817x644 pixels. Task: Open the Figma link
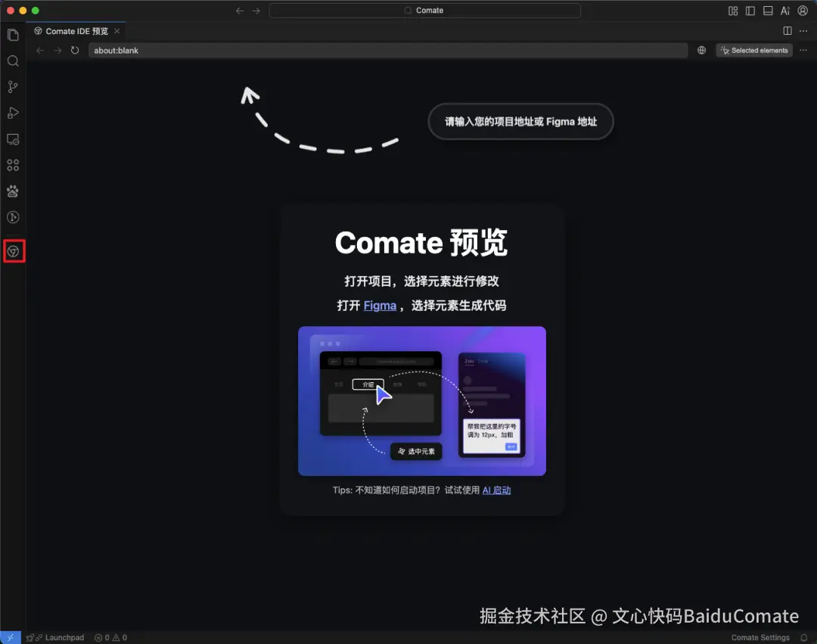(380, 306)
